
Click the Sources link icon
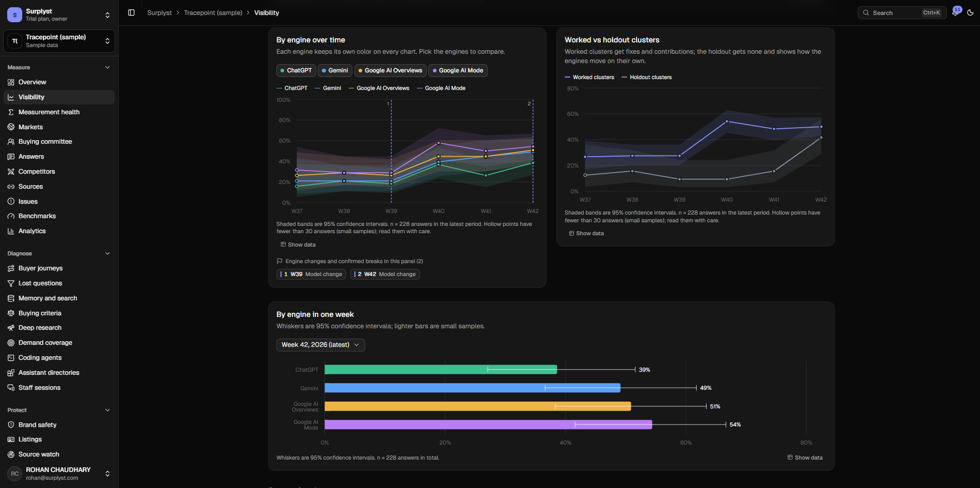(11, 187)
